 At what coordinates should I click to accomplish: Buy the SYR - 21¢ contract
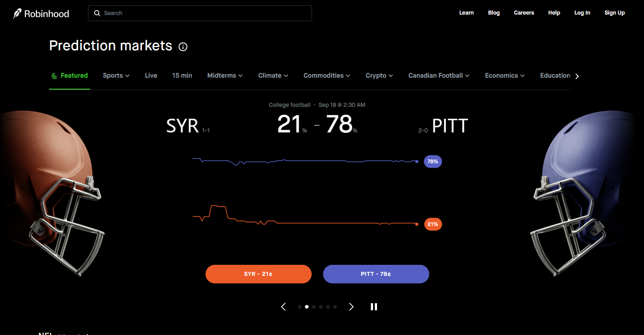tap(259, 274)
